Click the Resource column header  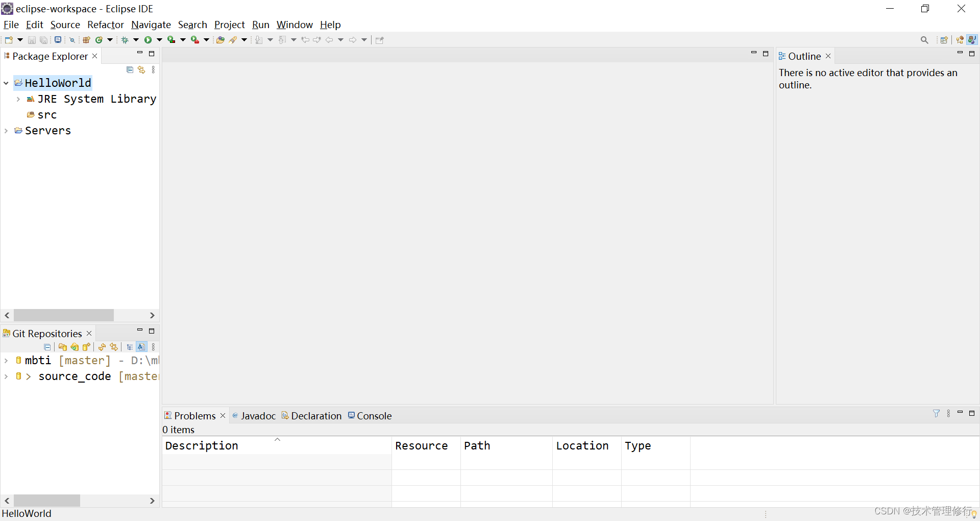426,445
